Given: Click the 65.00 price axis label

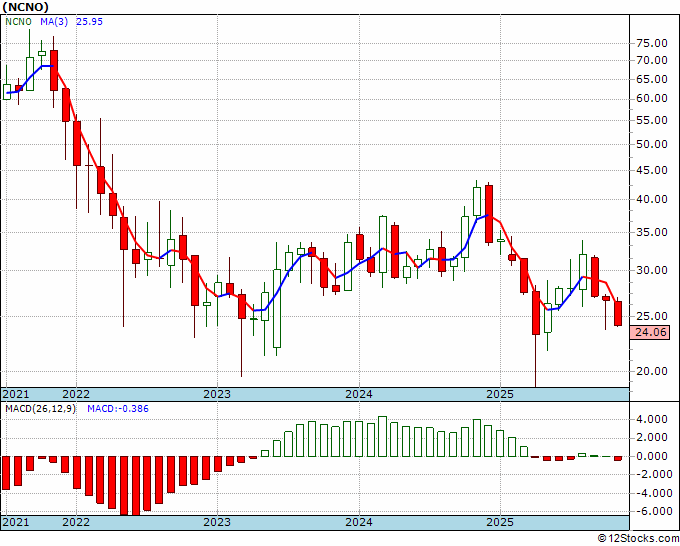Looking at the screenshot, I should point(652,79).
